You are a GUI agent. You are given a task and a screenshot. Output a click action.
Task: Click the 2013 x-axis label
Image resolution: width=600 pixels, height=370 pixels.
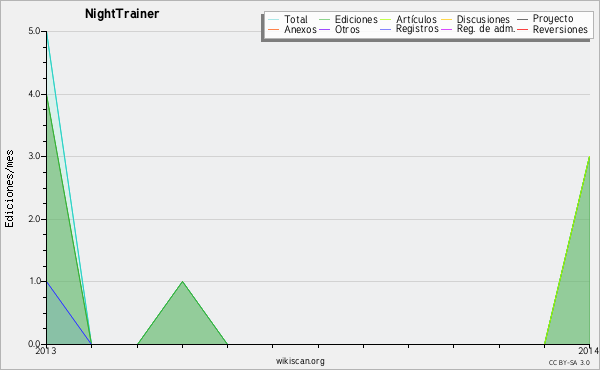pos(46,351)
